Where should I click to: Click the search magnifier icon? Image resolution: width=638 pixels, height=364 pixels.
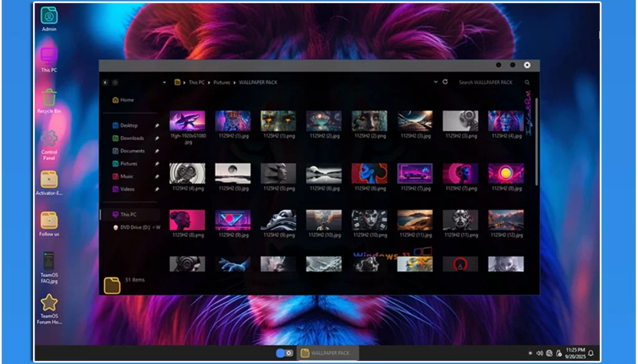point(527,82)
